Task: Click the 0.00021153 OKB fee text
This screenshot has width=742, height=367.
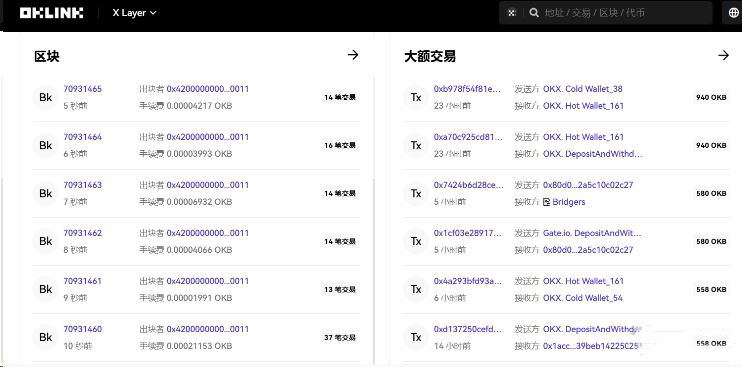Action: (x=199, y=346)
